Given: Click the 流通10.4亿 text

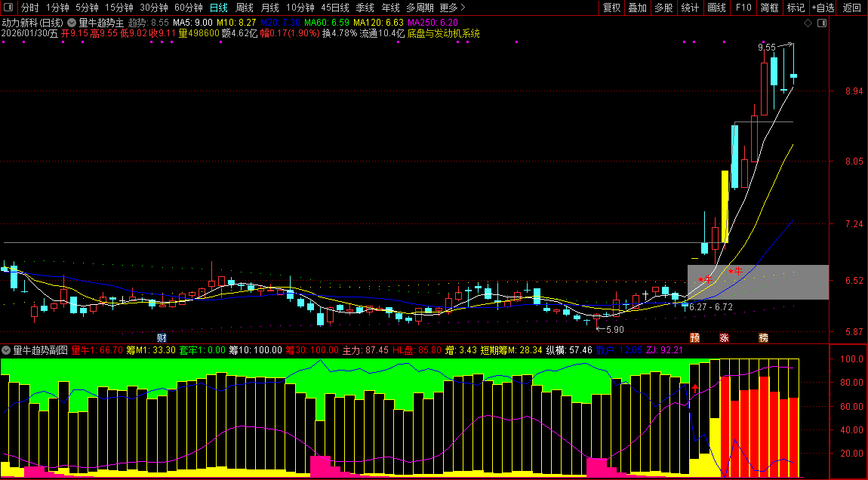Looking at the screenshot, I should click(382, 33).
